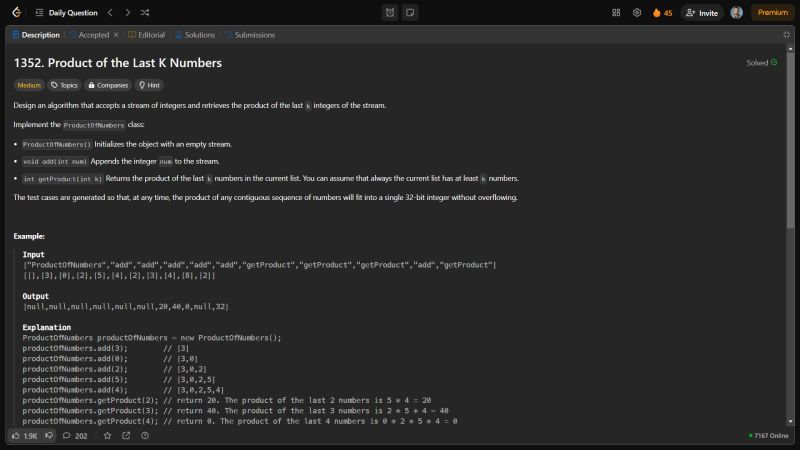Click the streak fire counter showing 45

pos(662,13)
